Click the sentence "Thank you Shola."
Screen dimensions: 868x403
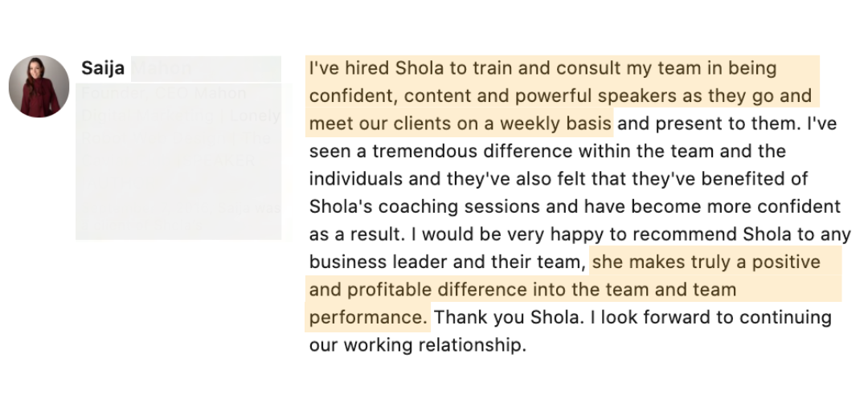click(510, 317)
